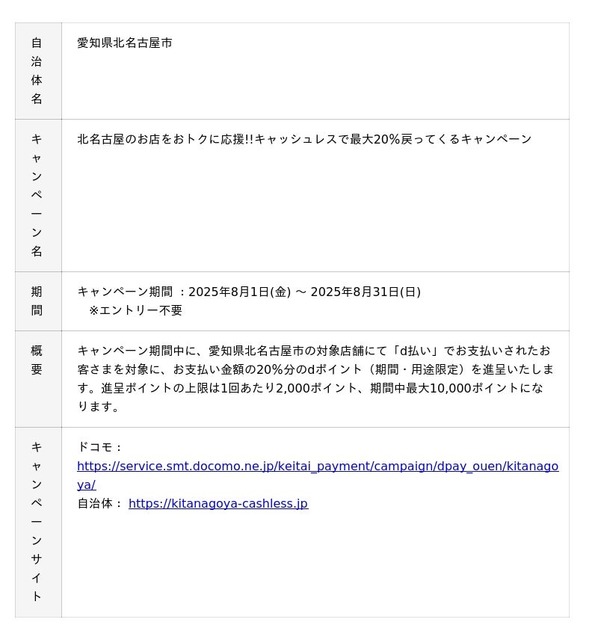Screen dimensions: 598x640
Task: Click the 自治体名 header cell
Action: (x=38, y=71)
